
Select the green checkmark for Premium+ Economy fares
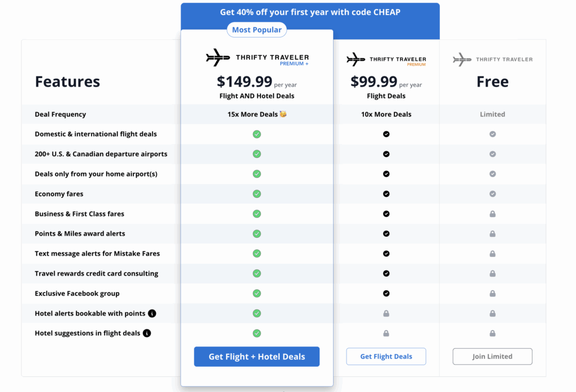(256, 193)
